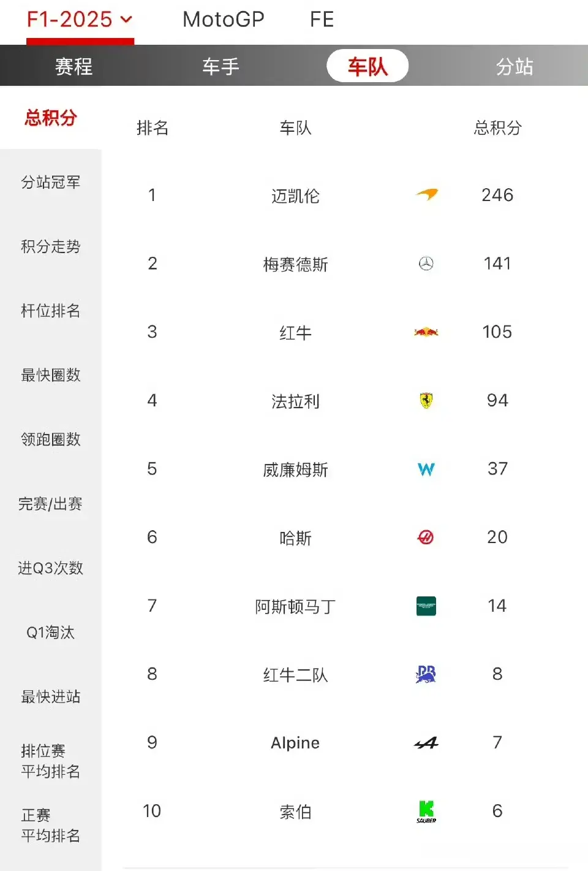Select 杆位排名 in the sidebar
588x871 pixels.
[51, 311]
